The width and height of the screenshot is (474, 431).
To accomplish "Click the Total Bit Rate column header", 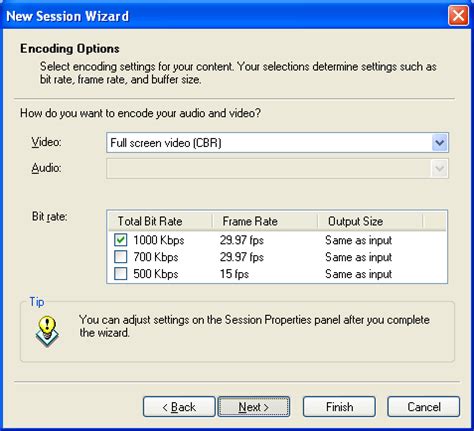I will tap(160, 221).
